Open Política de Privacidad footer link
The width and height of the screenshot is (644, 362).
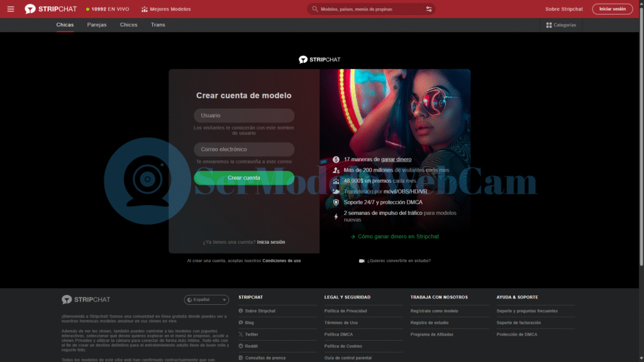[345, 311]
